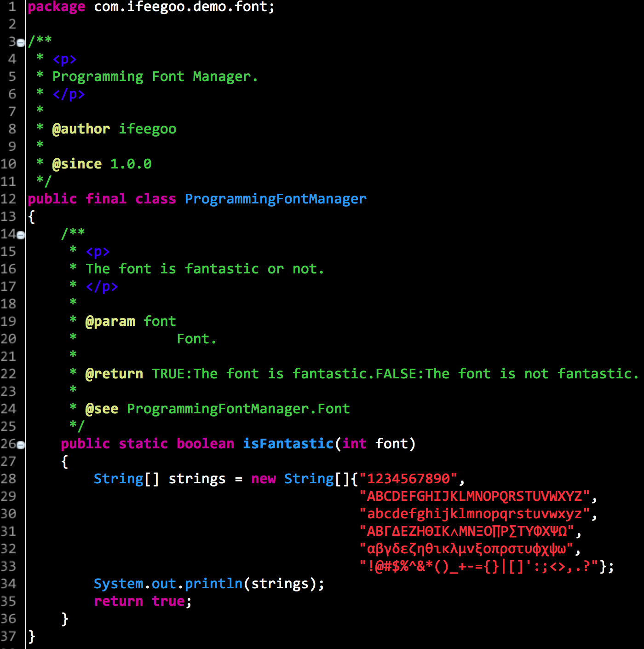
Task: Click the lowercase Greek letters string
Action: 466,549
